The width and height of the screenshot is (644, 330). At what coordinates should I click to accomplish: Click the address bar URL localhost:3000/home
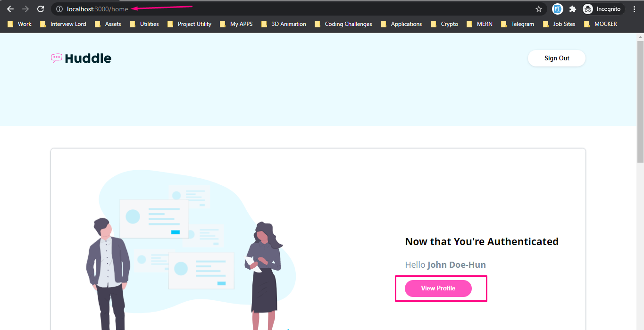tap(98, 9)
